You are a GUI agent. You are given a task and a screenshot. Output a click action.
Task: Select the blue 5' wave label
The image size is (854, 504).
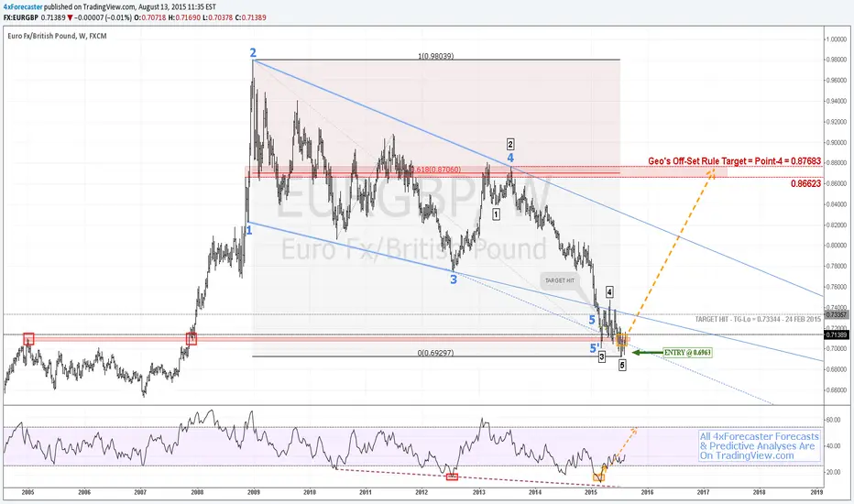click(x=594, y=347)
